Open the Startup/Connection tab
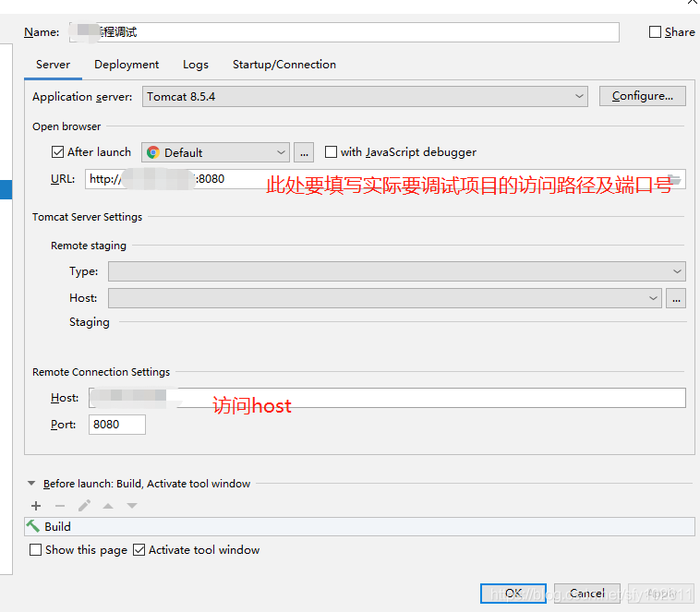Image resolution: width=700 pixels, height=612 pixels. click(284, 65)
